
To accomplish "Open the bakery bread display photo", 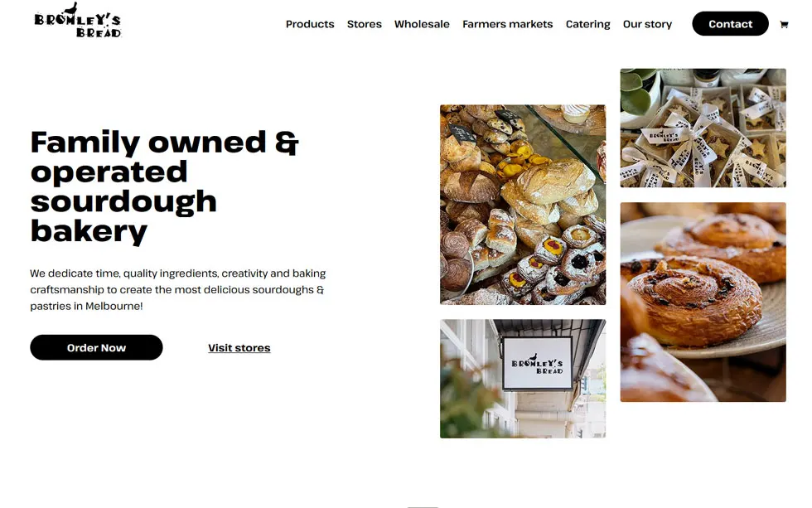I will pos(523,205).
